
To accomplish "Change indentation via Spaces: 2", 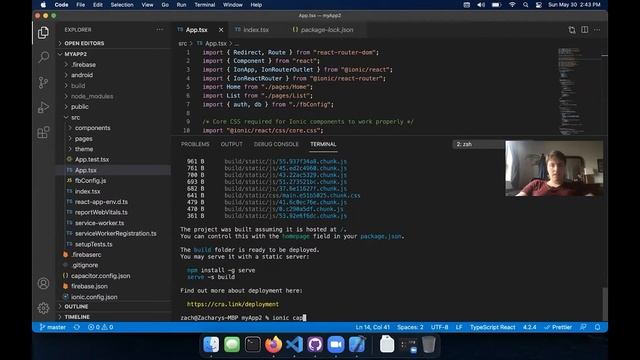I will [x=410, y=327].
